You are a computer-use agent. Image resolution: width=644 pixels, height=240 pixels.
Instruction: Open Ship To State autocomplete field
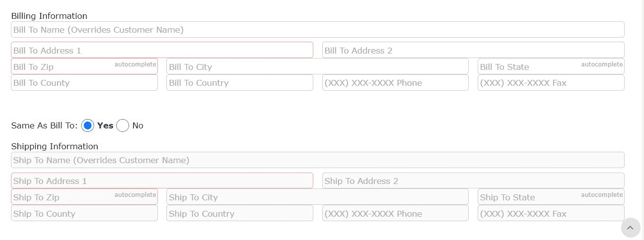pyautogui.click(x=551, y=197)
